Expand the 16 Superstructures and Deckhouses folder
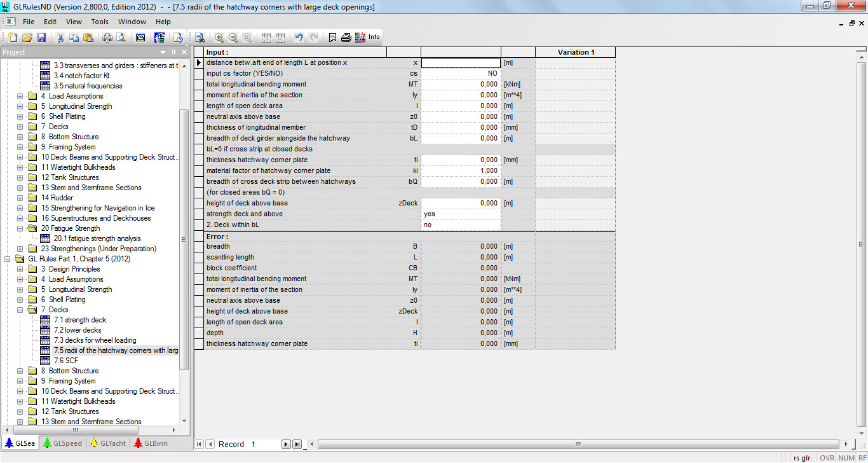The height and width of the screenshot is (463, 868). click(x=20, y=218)
